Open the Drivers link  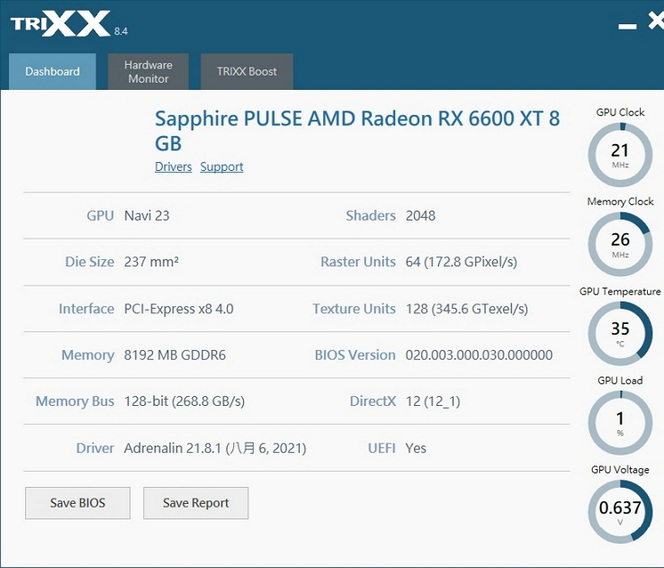pos(173,166)
